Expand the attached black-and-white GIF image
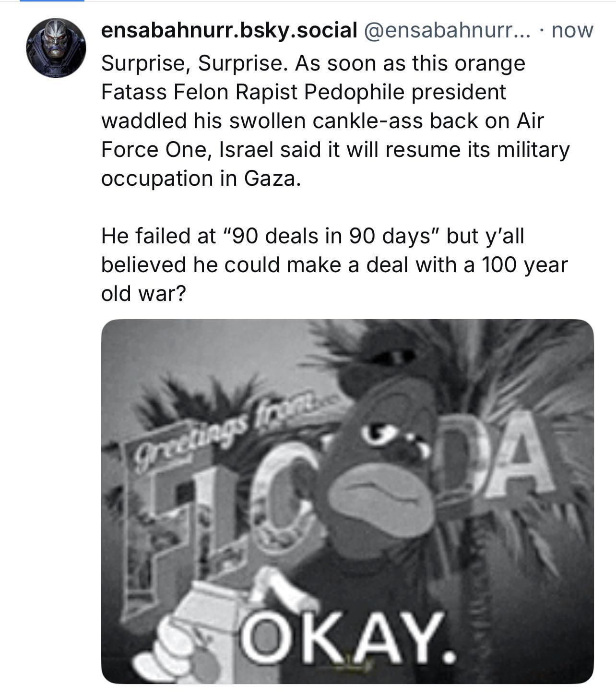616x695 pixels. coord(347,501)
